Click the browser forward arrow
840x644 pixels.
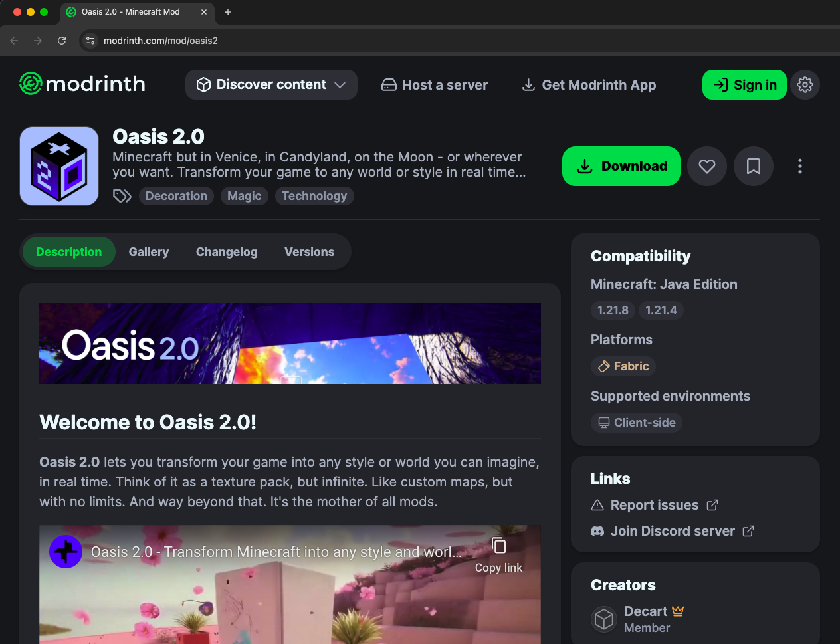pyautogui.click(x=38, y=41)
